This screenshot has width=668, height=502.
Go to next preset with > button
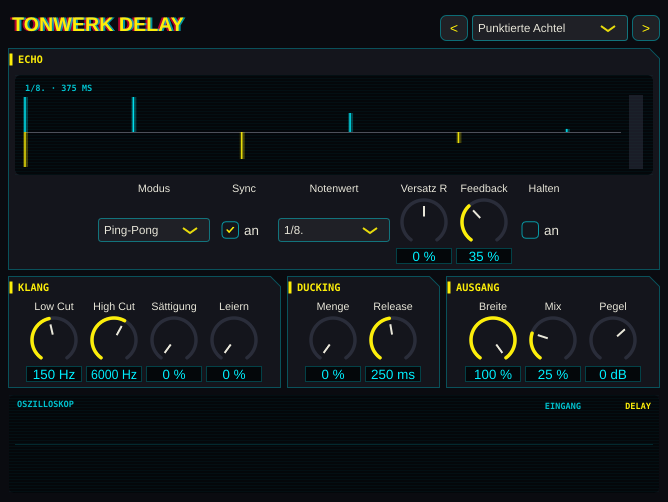(646, 28)
